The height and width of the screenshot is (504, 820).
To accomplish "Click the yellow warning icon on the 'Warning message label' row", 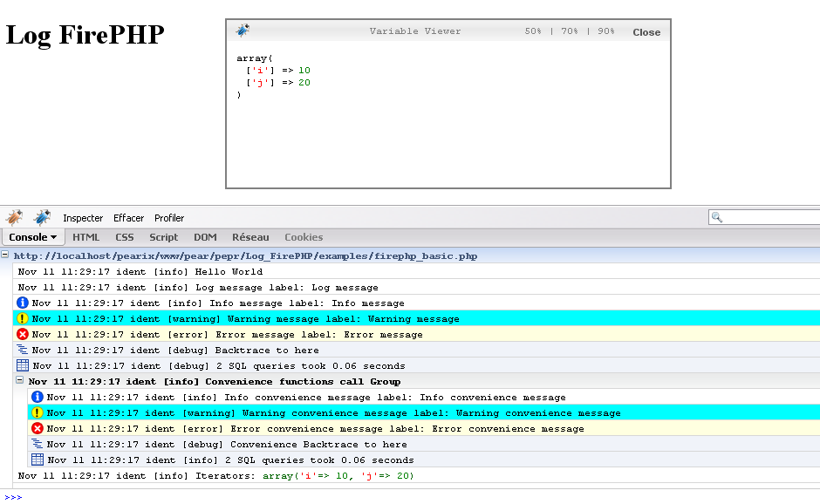I will pyautogui.click(x=23, y=318).
